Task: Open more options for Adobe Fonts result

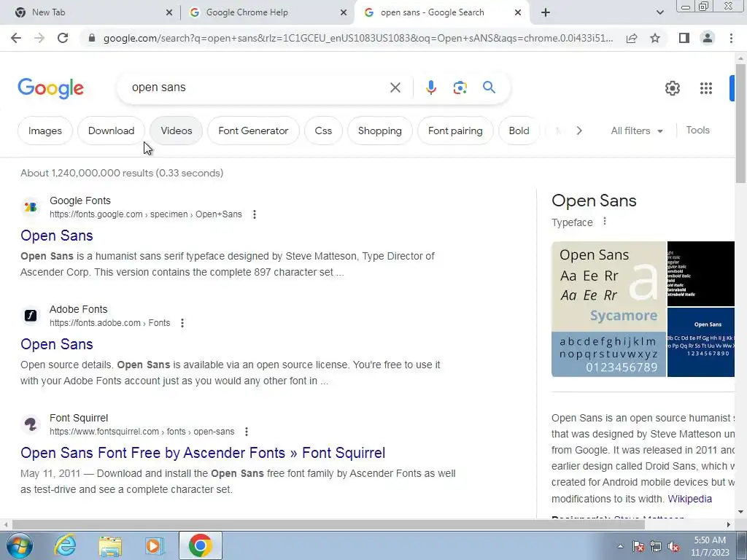Action: coord(182,323)
